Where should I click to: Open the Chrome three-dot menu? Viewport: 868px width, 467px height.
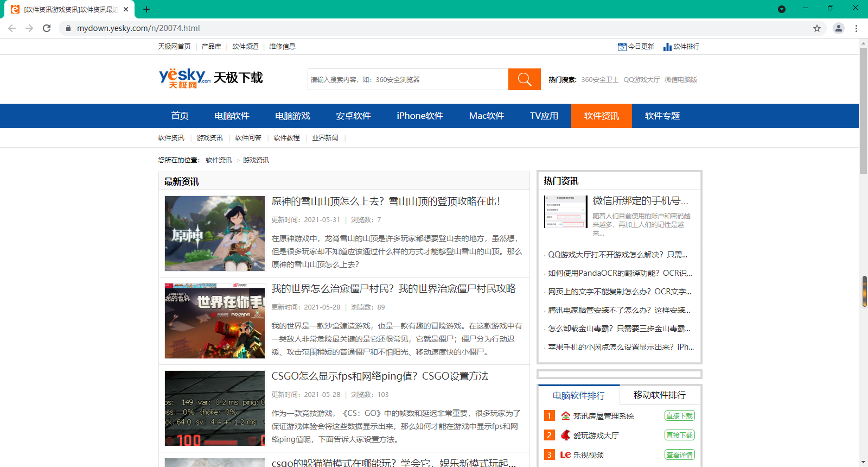[857, 28]
